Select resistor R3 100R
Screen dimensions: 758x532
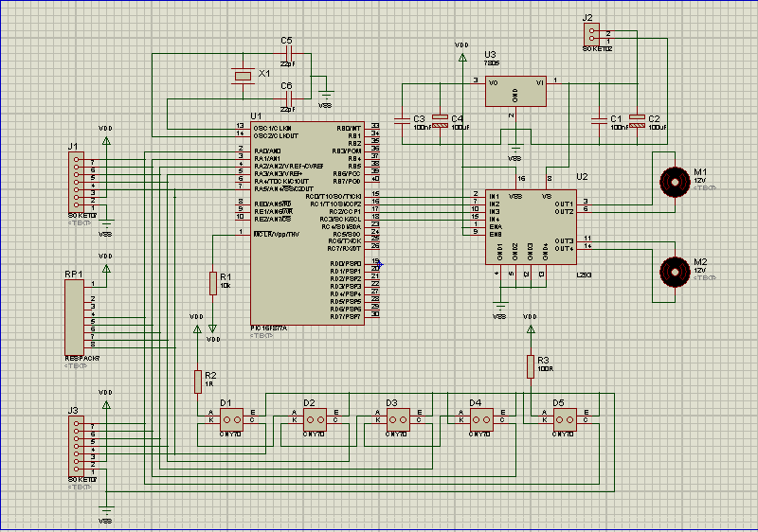click(531, 367)
